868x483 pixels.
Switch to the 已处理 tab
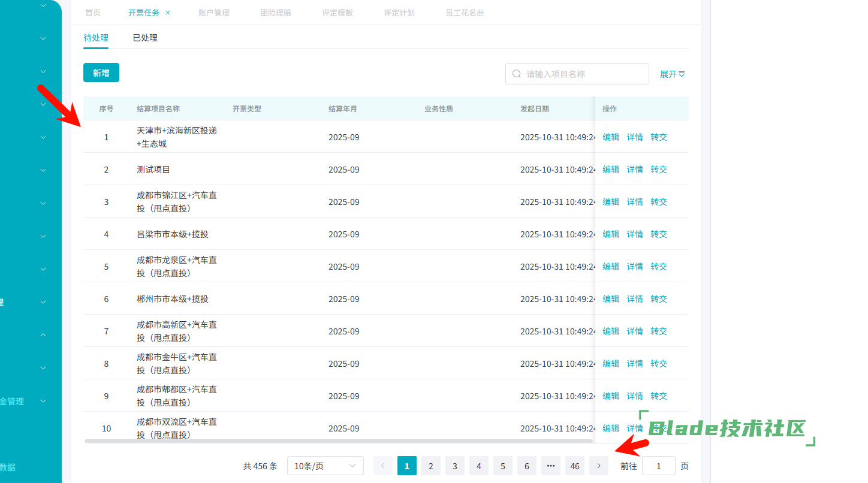pyautogui.click(x=145, y=38)
